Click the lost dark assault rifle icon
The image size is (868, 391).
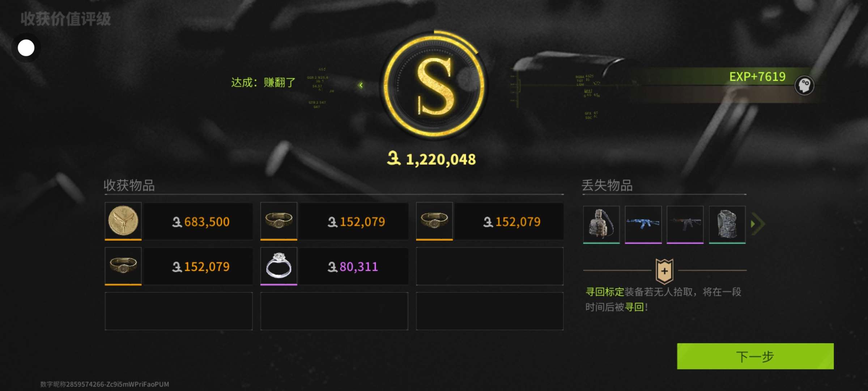(x=685, y=224)
